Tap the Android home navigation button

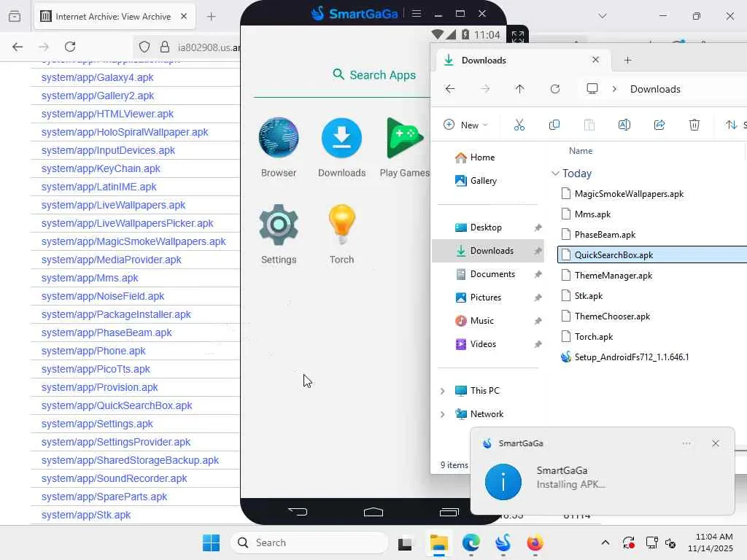coord(373,512)
